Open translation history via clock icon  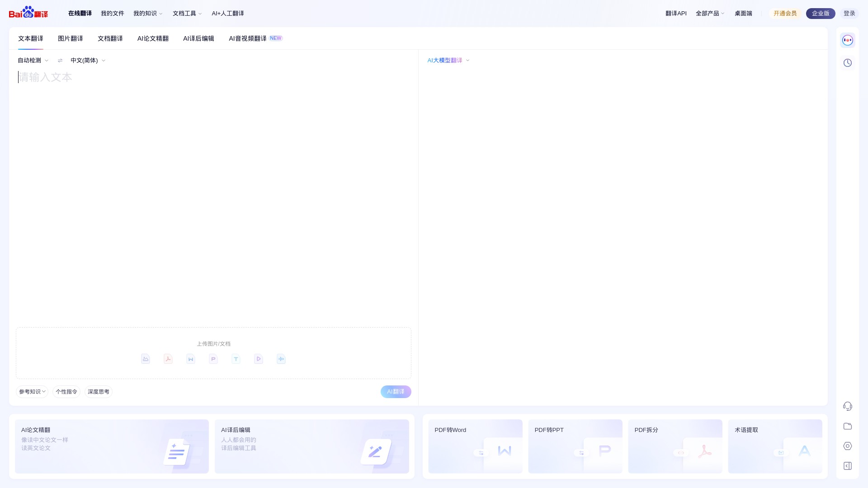point(848,63)
